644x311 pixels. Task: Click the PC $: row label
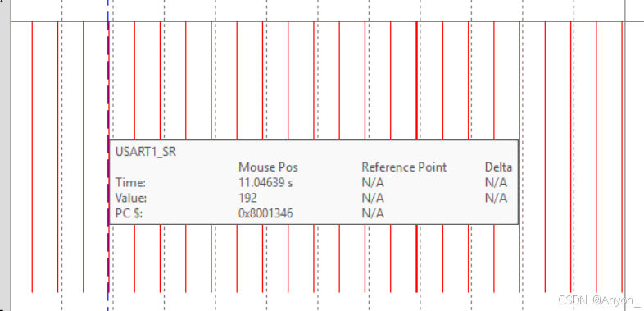[129, 213]
